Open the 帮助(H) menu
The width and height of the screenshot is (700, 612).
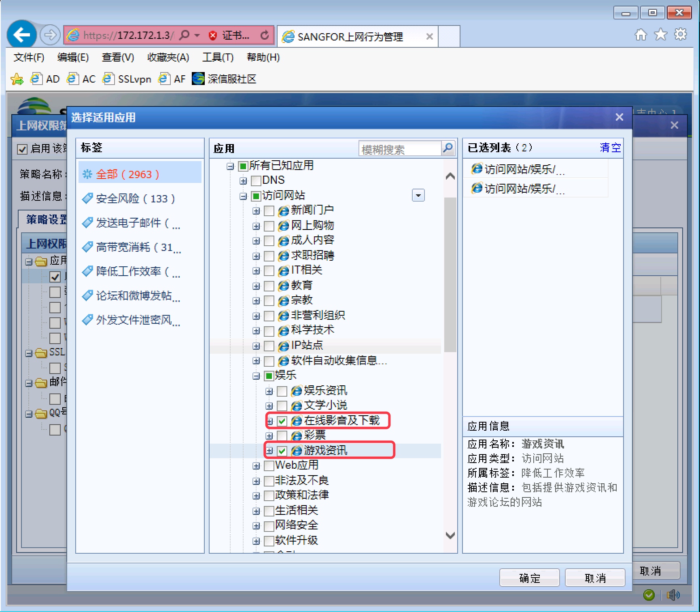coord(263,57)
